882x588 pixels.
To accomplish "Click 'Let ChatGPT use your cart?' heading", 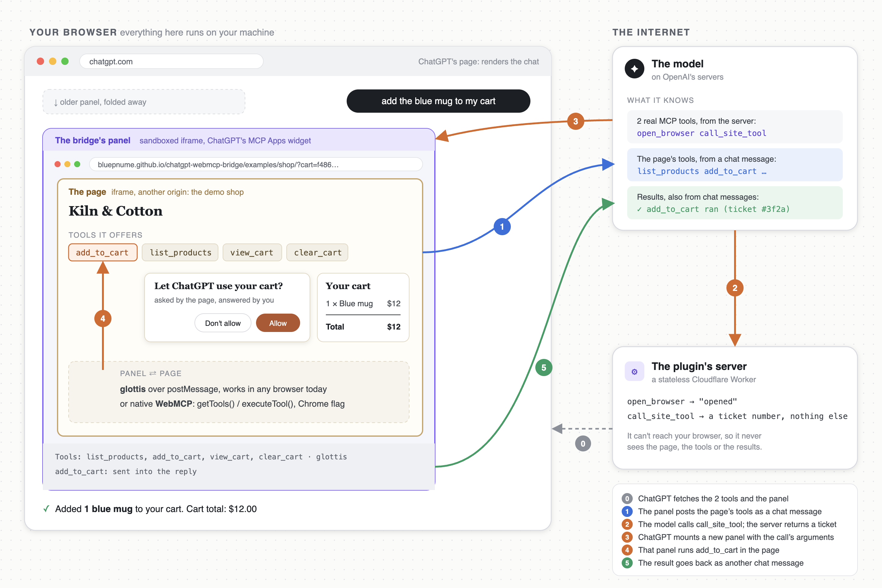I will 219,286.
